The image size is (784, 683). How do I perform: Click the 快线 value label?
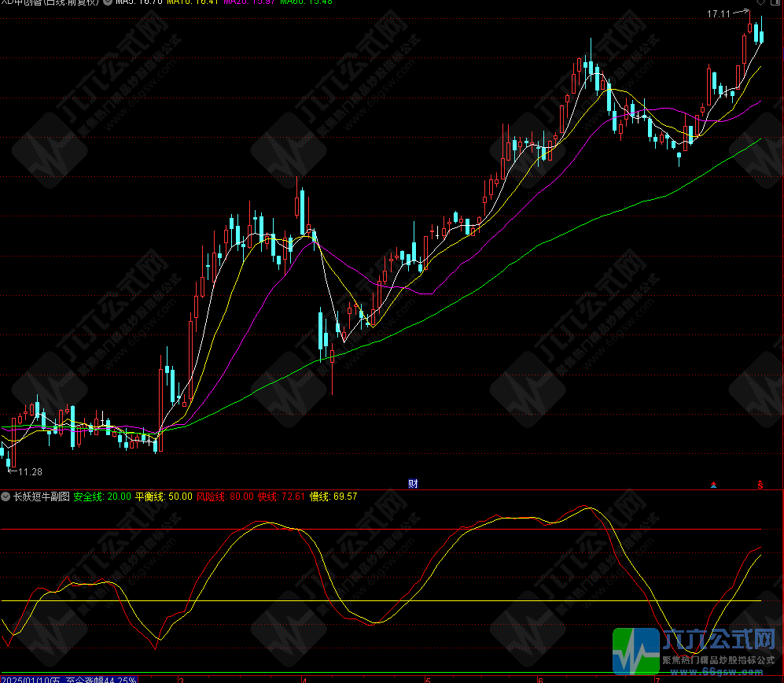pyautogui.click(x=281, y=497)
